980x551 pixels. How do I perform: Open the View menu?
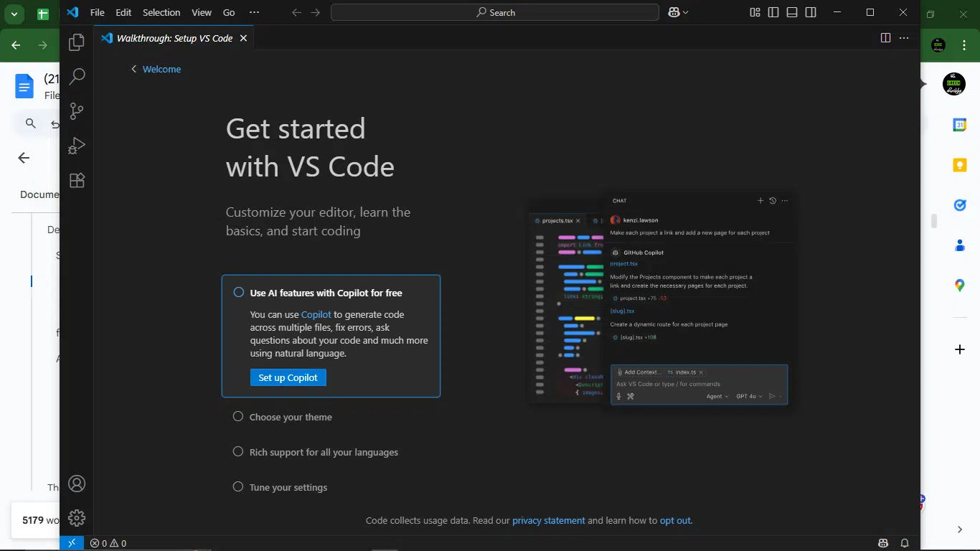(x=202, y=12)
